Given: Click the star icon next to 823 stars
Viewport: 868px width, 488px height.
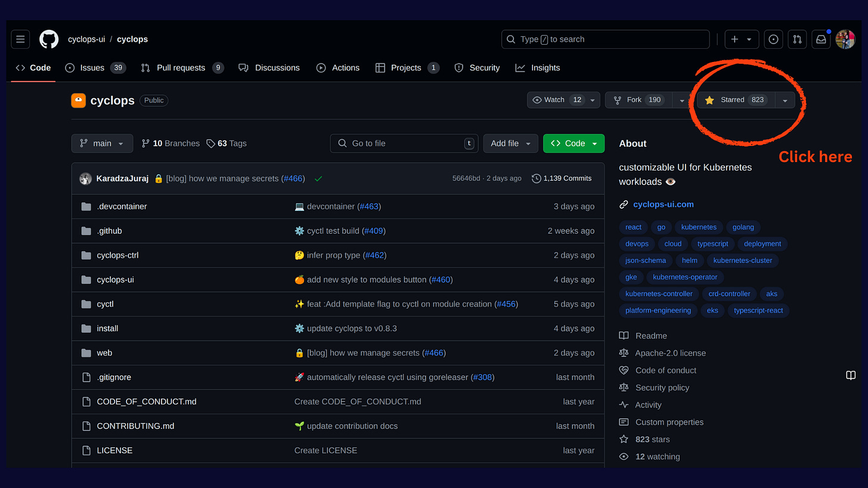Looking at the screenshot, I should [x=624, y=439].
